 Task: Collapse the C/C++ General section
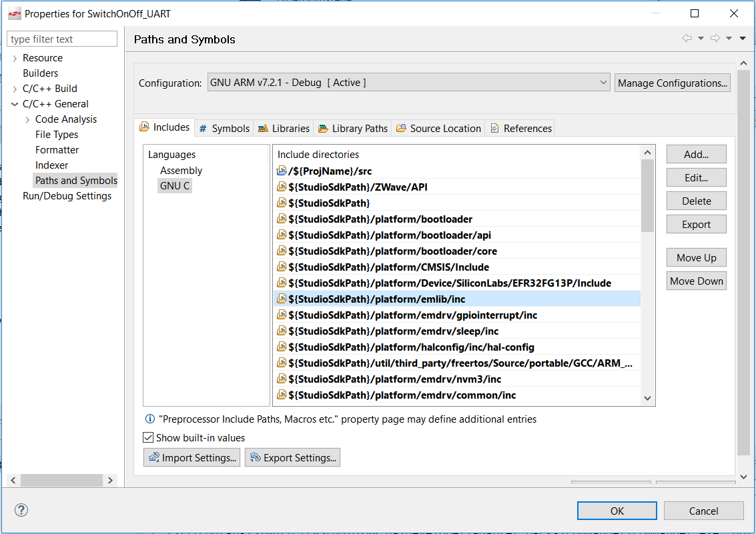15,103
